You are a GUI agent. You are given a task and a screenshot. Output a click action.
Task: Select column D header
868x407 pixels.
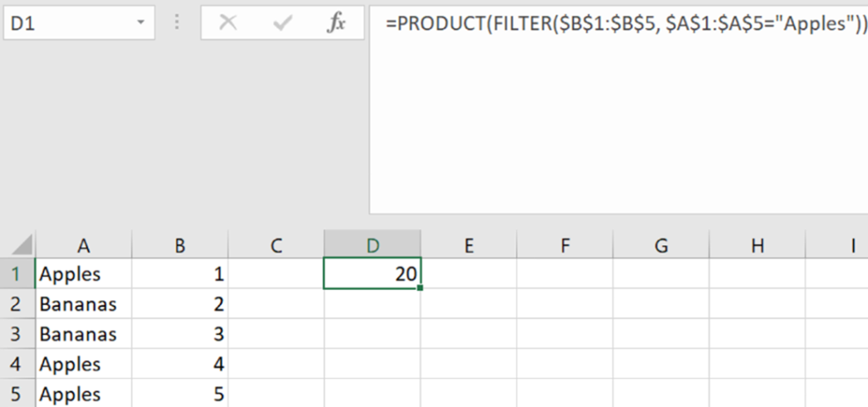[x=372, y=246]
